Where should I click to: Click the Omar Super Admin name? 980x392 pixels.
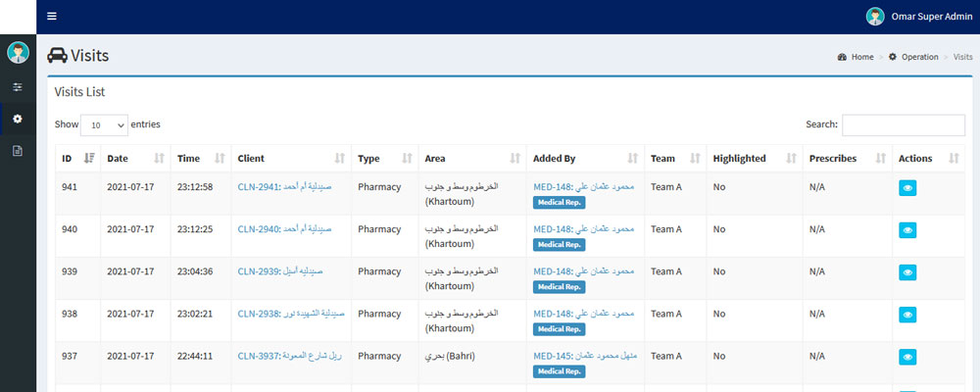pos(932,17)
